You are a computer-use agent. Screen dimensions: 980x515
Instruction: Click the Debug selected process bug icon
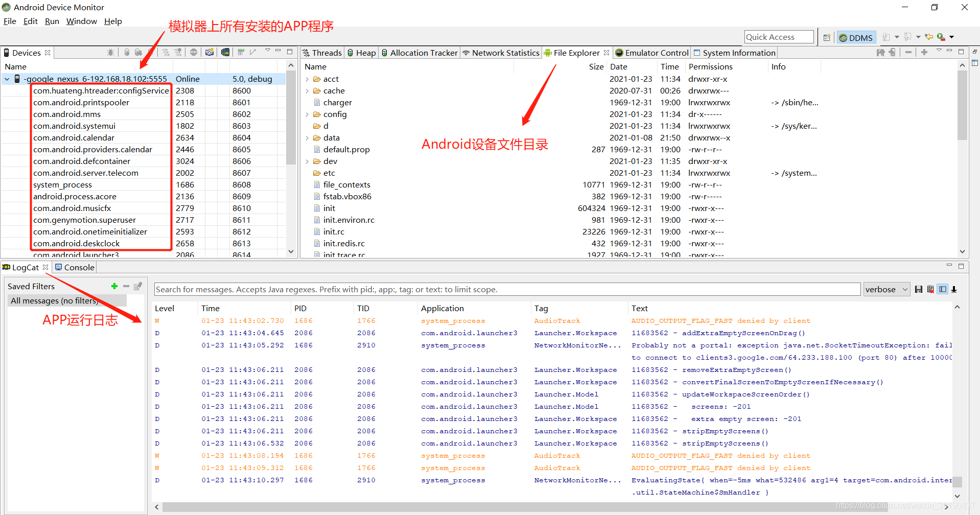110,52
